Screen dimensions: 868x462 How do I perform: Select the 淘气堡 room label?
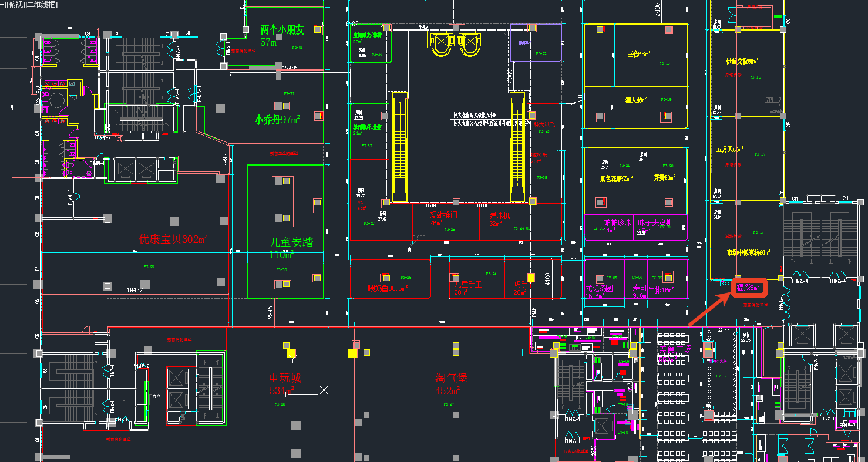(x=451, y=378)
